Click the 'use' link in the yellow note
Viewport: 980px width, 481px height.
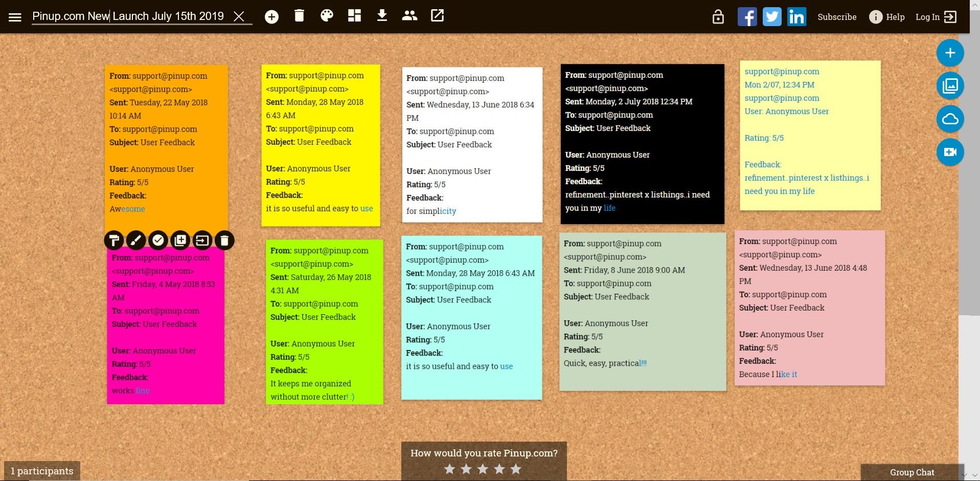tap(367, 209)
